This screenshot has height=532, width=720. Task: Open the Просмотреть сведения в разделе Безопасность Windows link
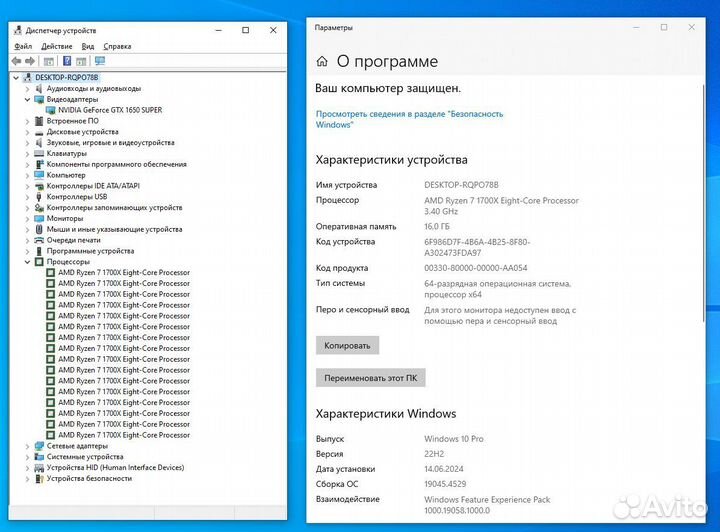coord(409,119)
